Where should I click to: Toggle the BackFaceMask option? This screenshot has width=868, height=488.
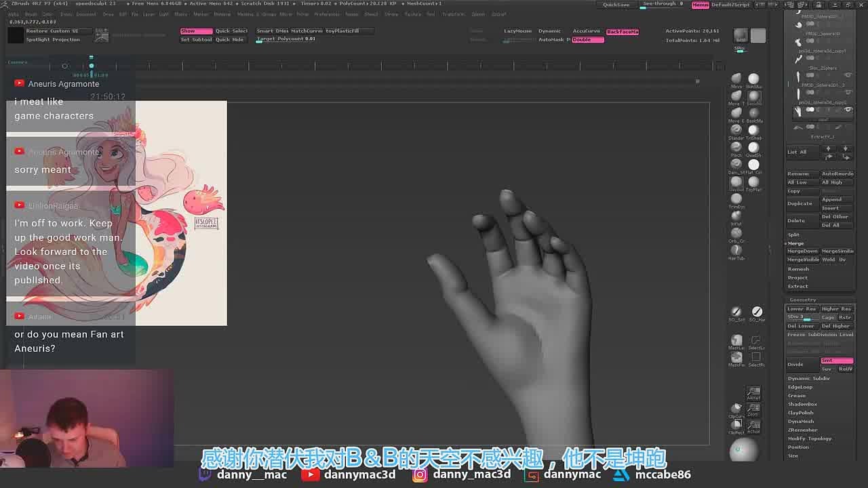(623, 32)
